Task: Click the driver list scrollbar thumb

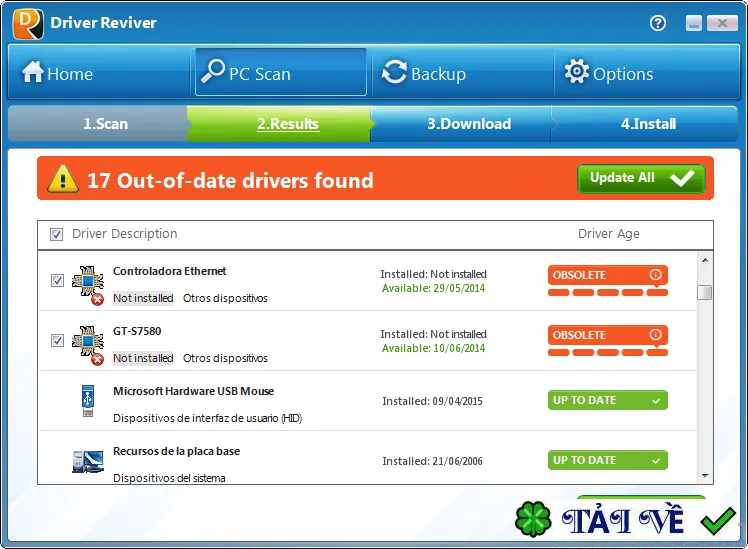Action: coord(705,292)
